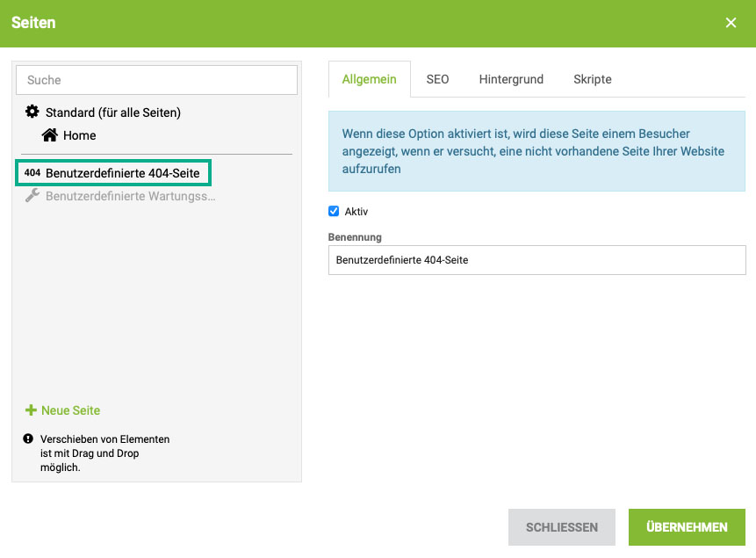Uncheck the Aktiv checkbox

coord(334,211)
